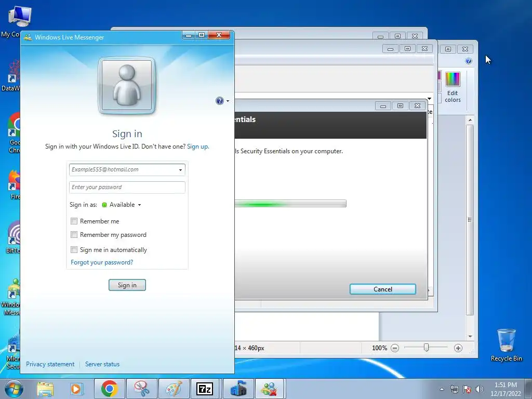Click the network tray icon
Image resolution: width=532 pixels, height=399 pixels.
pyautogui.click(x=454, y=390)
